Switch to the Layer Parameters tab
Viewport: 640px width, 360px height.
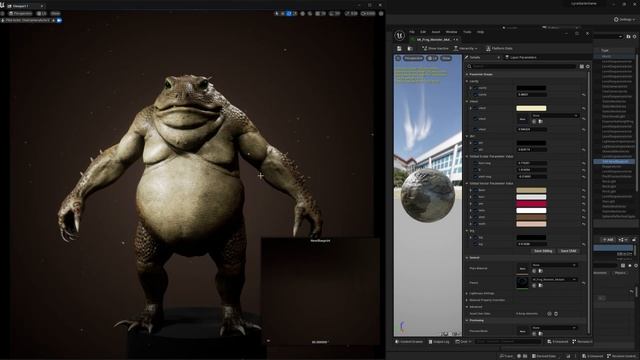521,58
